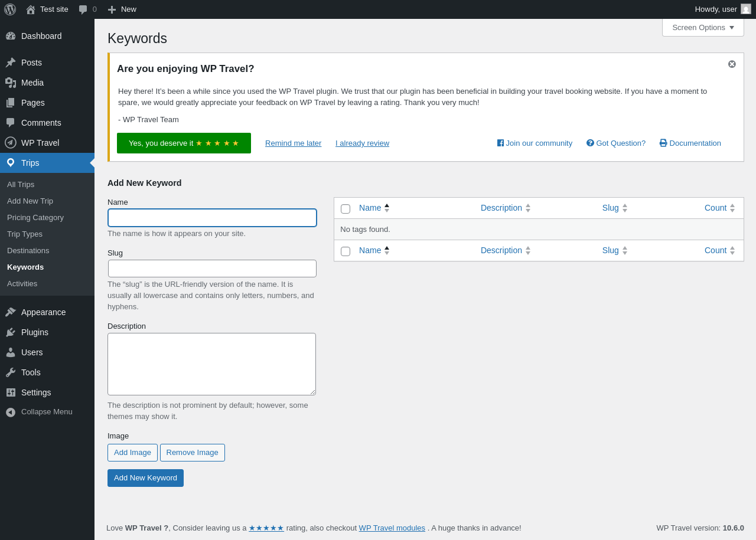This screenshot has width=756, height=540.
Task: Click into the Slug input field
Action: point(212,269)
